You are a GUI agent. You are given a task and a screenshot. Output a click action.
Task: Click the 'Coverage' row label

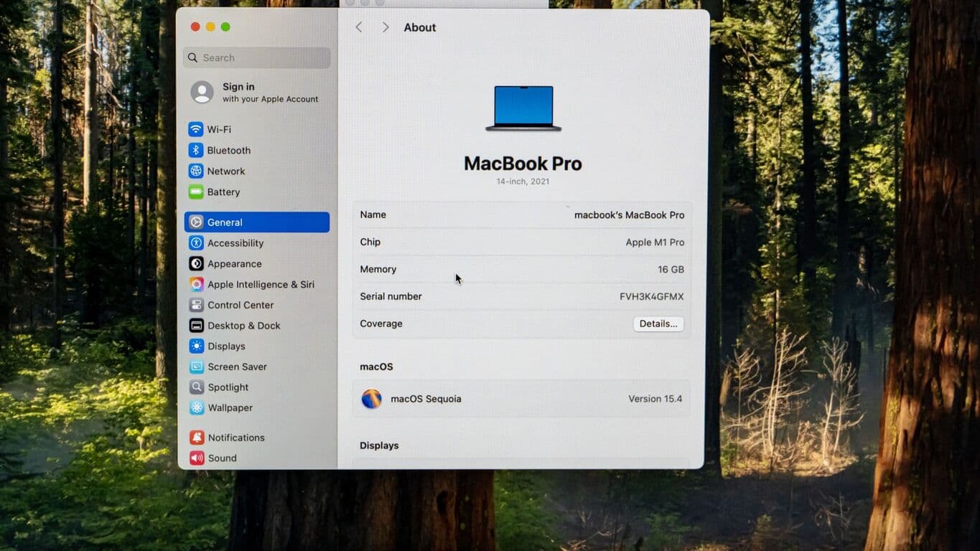pyautogui.click(x=381, y=324)
